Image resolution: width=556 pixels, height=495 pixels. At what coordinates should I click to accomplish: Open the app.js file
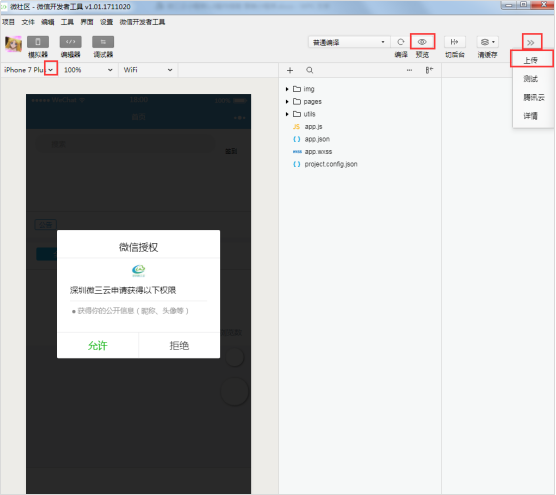pyautogui.click(x=313, y=127)
